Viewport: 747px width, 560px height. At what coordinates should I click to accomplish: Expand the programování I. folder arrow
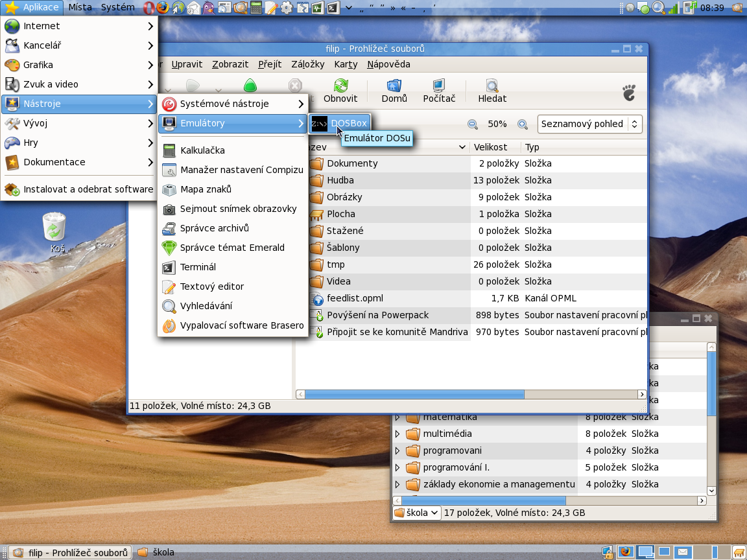(397, 467)
